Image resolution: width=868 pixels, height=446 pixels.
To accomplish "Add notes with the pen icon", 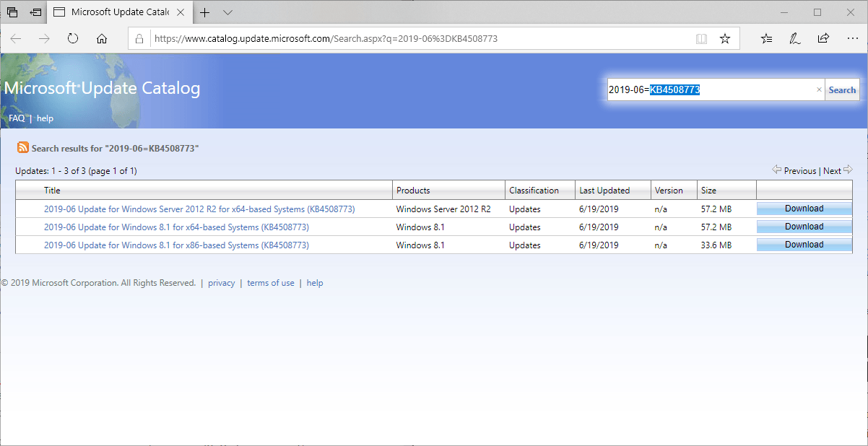I will click(795, 39).
